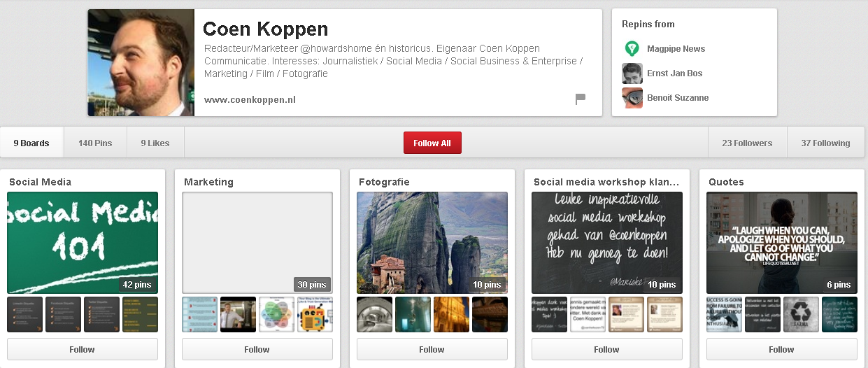The image size is (868, 368).
Task: Open first small thumbnail in Marketing board
Action: [199, 314]
